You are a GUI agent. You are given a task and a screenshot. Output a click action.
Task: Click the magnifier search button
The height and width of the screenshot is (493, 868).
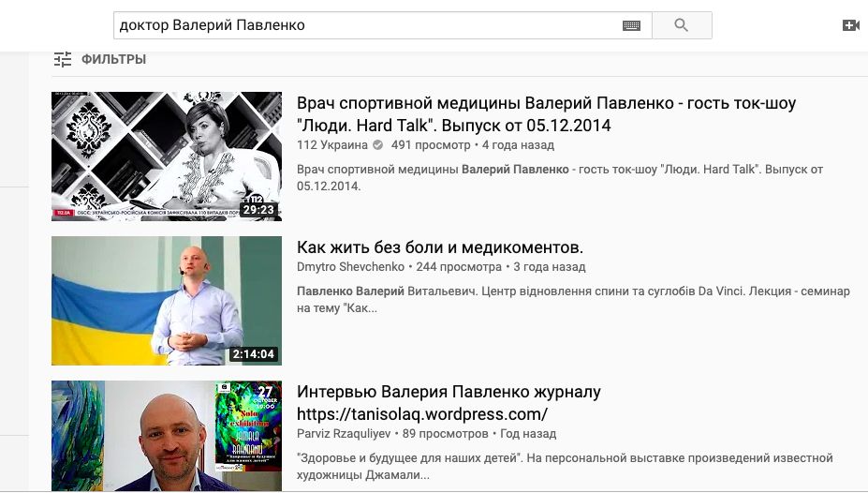tap(682, 25)
